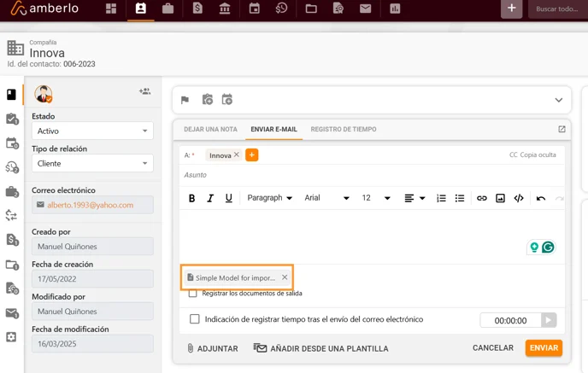Viewport: 588px width, 373px height.
Task: Click the CC link
Action: [x=513, y=154]
